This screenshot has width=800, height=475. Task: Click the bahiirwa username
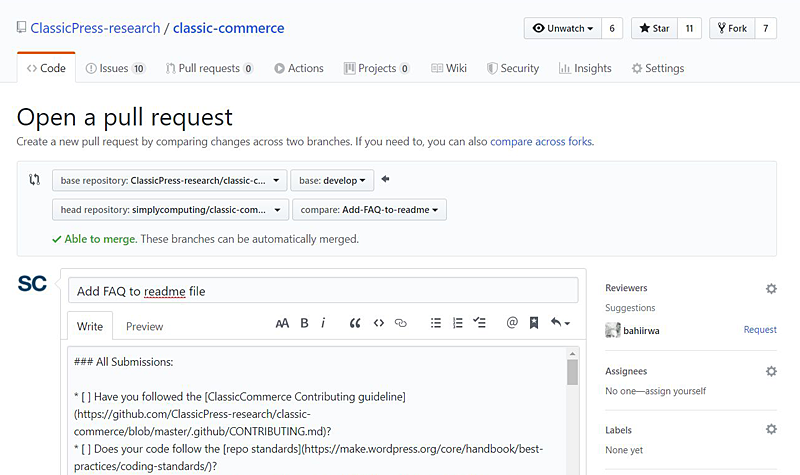pos(641,331)
